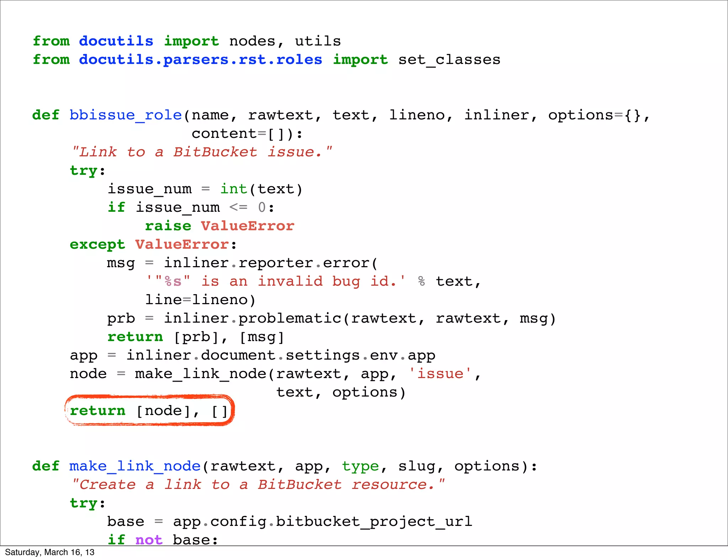Click the date 'Saturday, March 16, 13'
The height and width of the screenshot is (560, 728).
(50, 553)
